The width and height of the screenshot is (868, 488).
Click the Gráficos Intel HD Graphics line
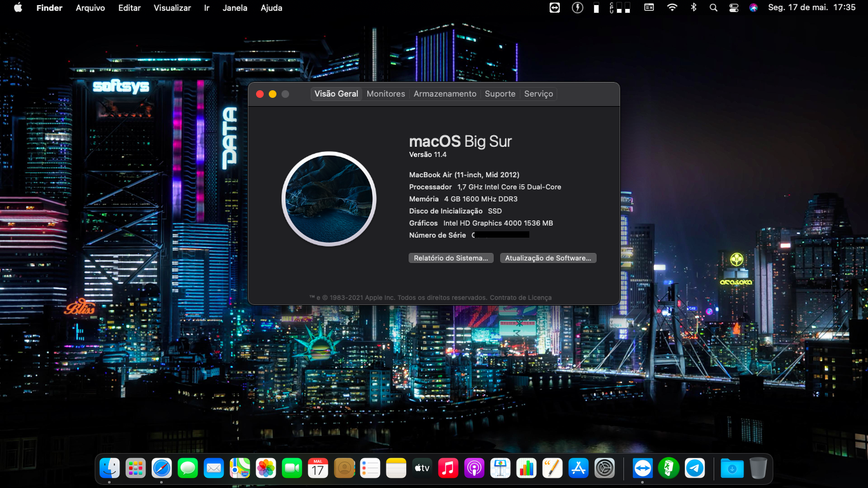point(481,223)
